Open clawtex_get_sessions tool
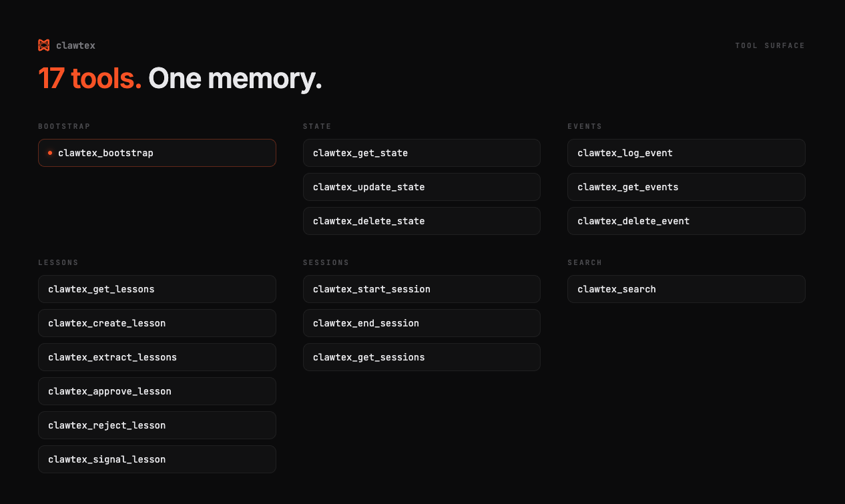This screenshot has height=504, width=845. 422,357
